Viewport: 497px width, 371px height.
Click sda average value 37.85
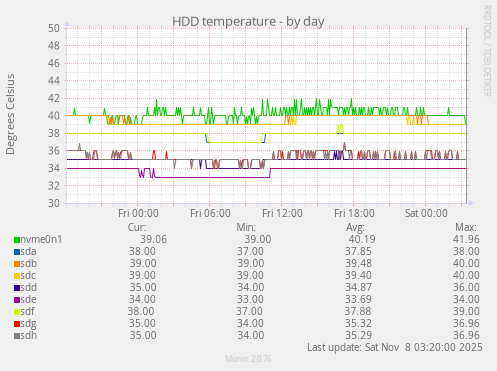pos(358,251)
